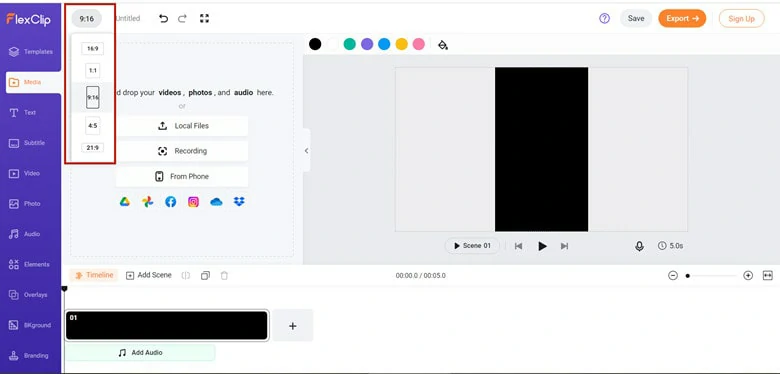Click the main play button
780x374 pixels.
coord(542,246)
